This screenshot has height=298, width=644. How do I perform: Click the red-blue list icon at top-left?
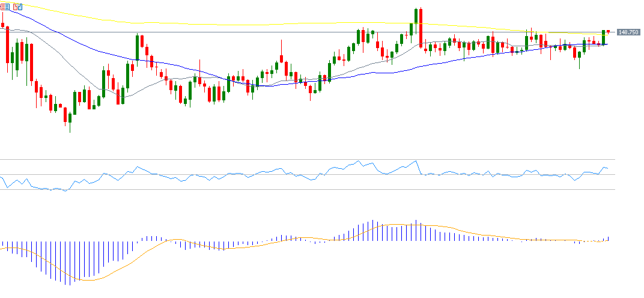(6, 7)
